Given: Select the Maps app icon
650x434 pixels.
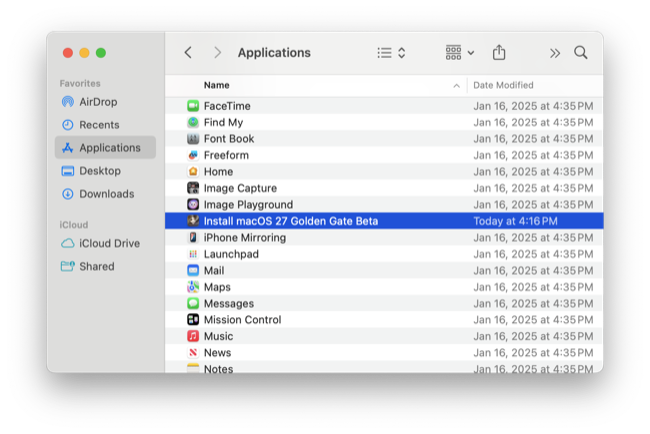Looking at the screenshot, I should pyautogui.click(x=193, y=286).
